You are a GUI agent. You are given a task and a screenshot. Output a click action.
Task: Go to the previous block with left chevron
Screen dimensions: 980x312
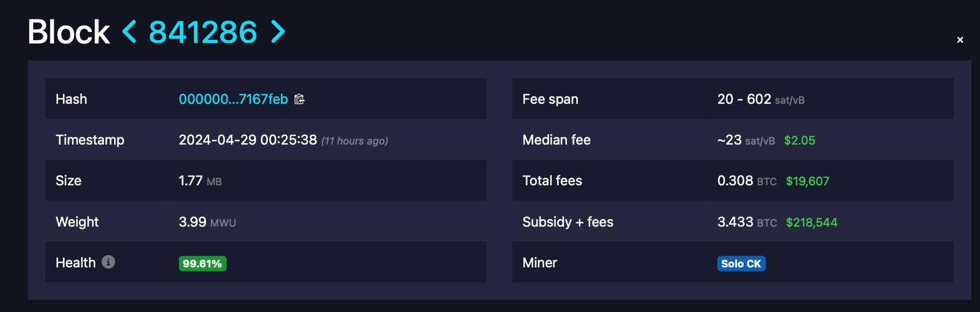coord(129,32)
